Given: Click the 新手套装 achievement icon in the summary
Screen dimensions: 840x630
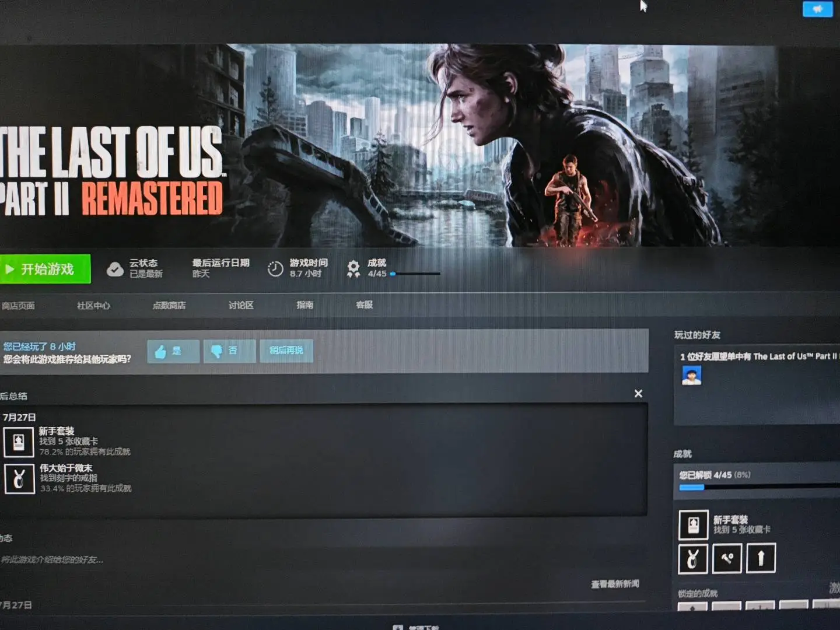Looking at the screenshot, I should [x=19, y=442].
